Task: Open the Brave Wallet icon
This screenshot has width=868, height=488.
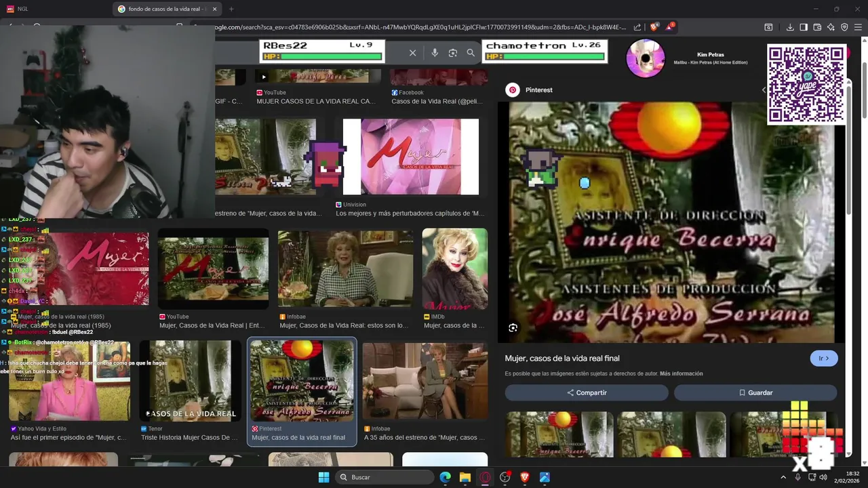Action: click(x=817, y=27)
